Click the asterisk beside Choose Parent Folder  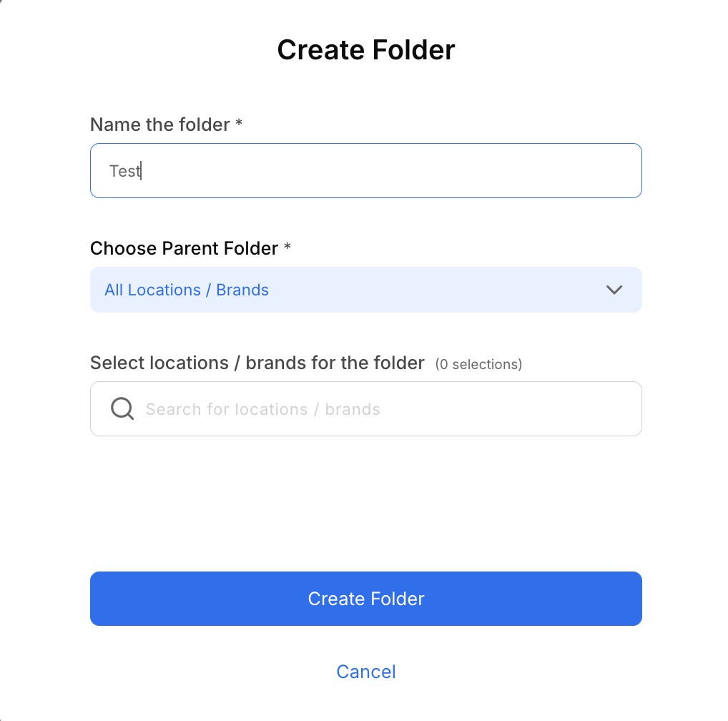287,247
